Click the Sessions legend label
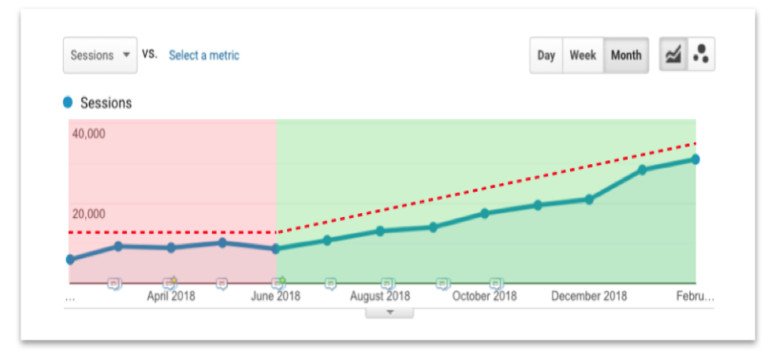This screenshot has height=360, width=768. [106, 103]
